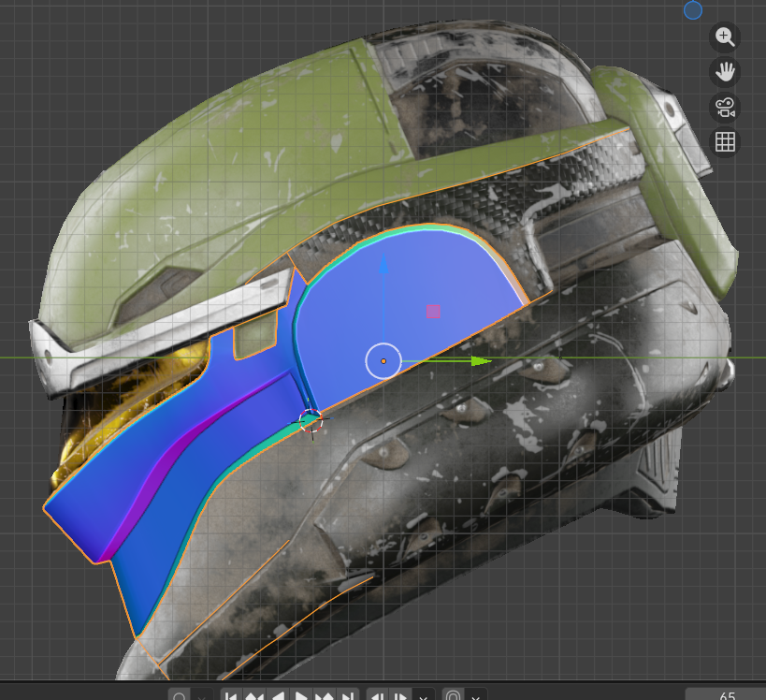Jump to the next keyframe
766x700 pixels.
coord(325,695)
